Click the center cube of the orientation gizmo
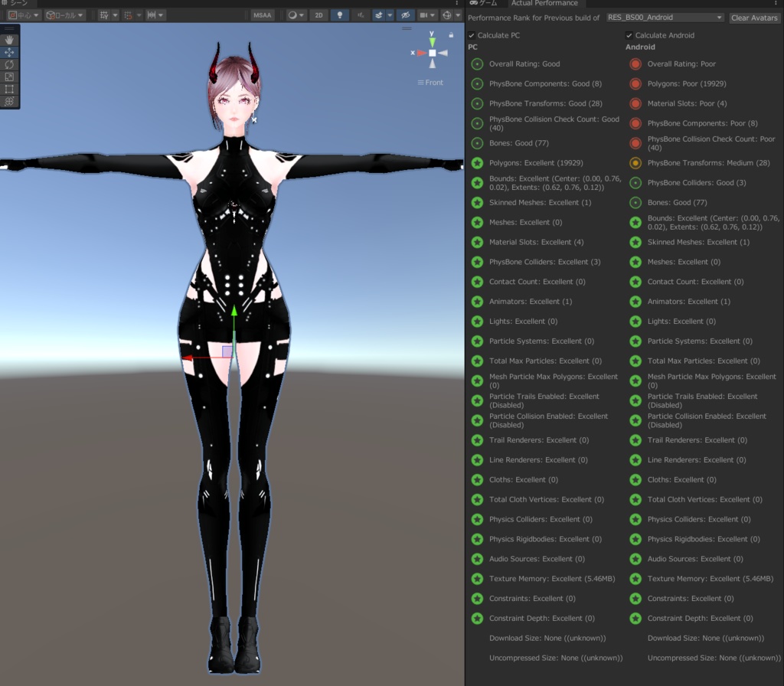 pyautogui.click(x=432, y=53)
